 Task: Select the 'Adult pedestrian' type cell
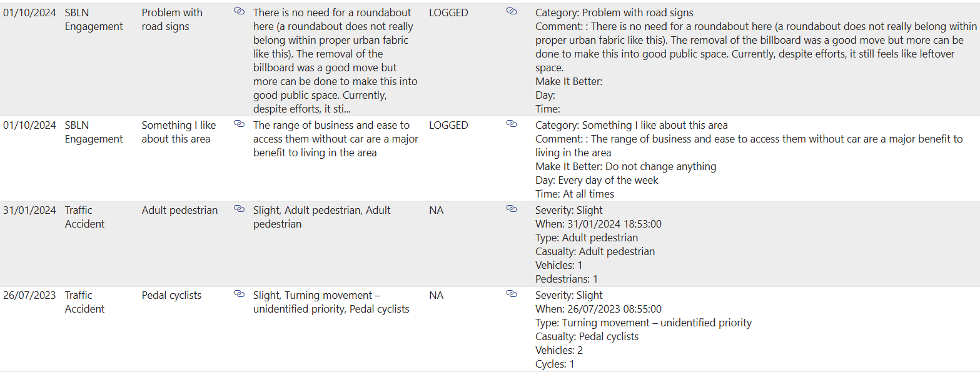click(x=179, y=211)
